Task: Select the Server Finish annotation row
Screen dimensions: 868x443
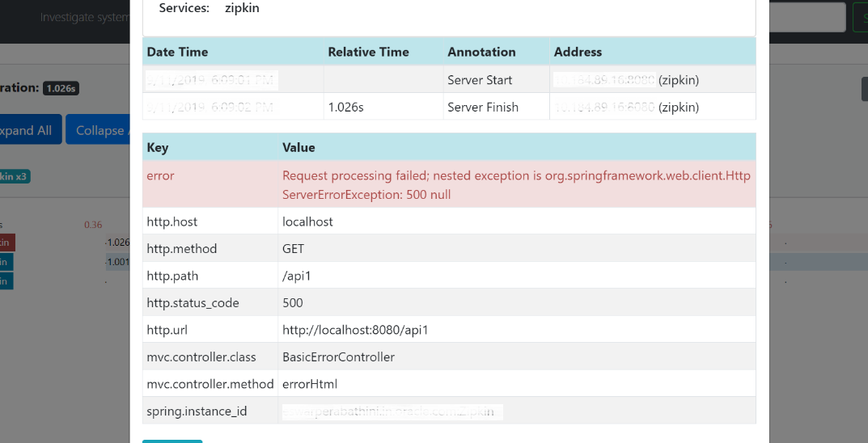Action: click(x=449, y=107)
